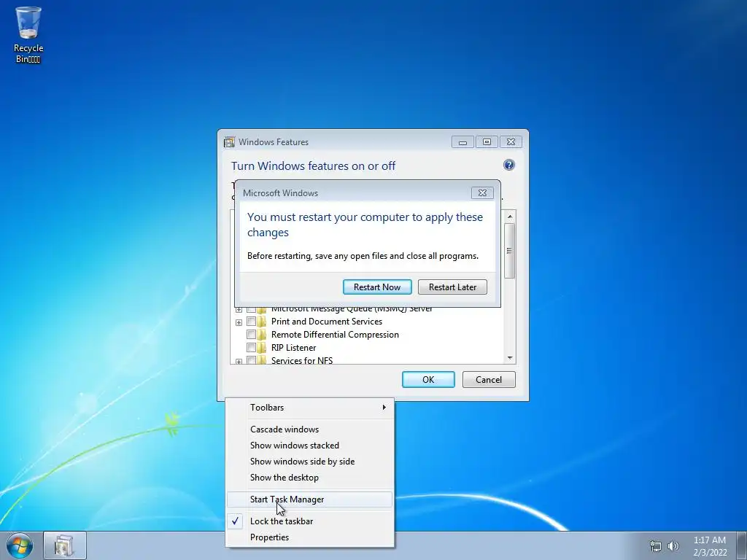The height and width of the screenshot is (560, 747).
Task: Check the Remote Differential Compression checkbox
Action: pos(251,334)
